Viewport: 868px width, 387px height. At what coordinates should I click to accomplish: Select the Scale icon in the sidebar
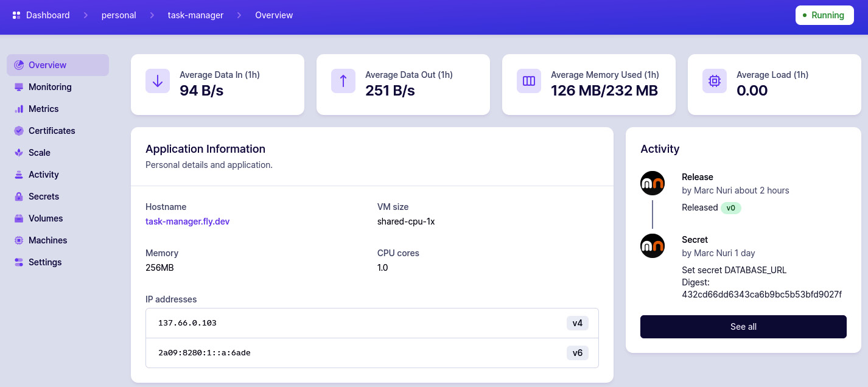(x=18, y=153)
